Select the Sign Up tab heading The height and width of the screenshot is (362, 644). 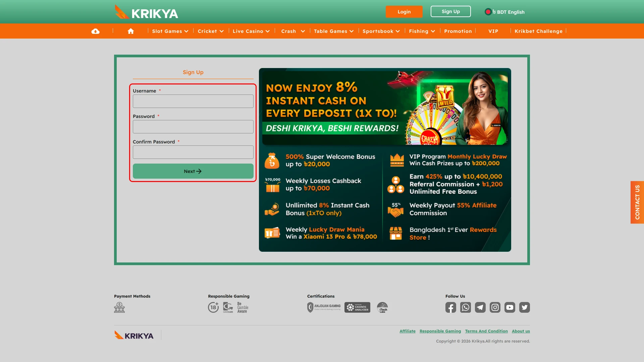pyautogui.click(x=193, y=72)
